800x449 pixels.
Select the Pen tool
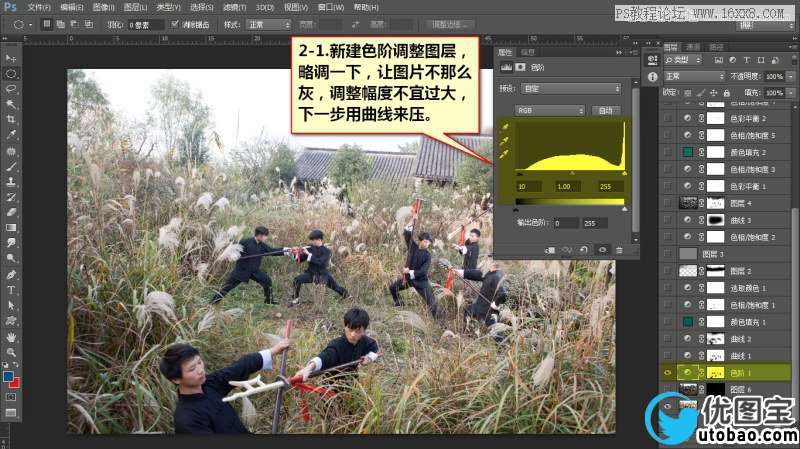[11, 275]
